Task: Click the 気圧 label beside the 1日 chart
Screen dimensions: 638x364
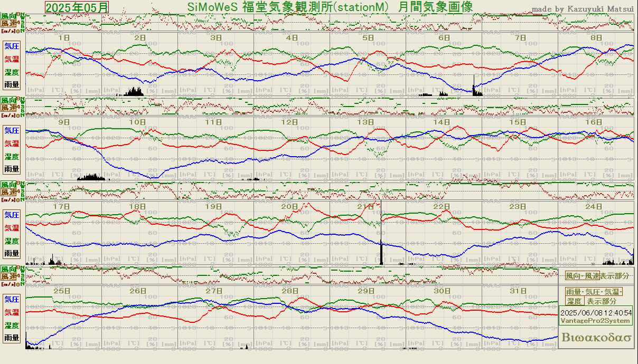Action: click(x=12, y=46)
